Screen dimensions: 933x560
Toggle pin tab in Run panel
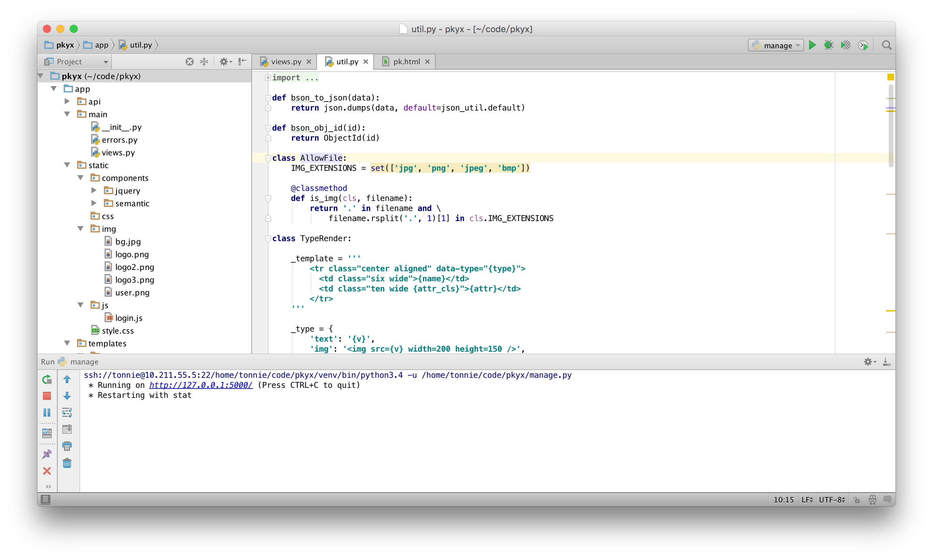pyautogui.click(x=47, y=454)
